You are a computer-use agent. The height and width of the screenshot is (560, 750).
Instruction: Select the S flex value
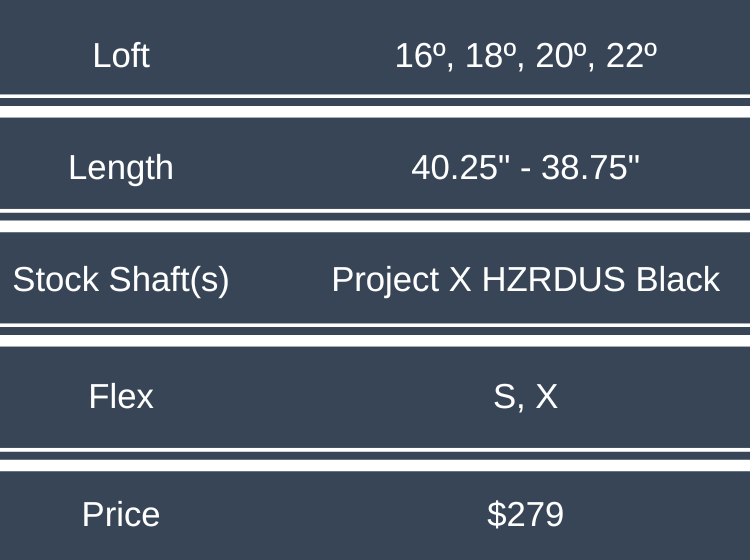[x=506, y=397]
